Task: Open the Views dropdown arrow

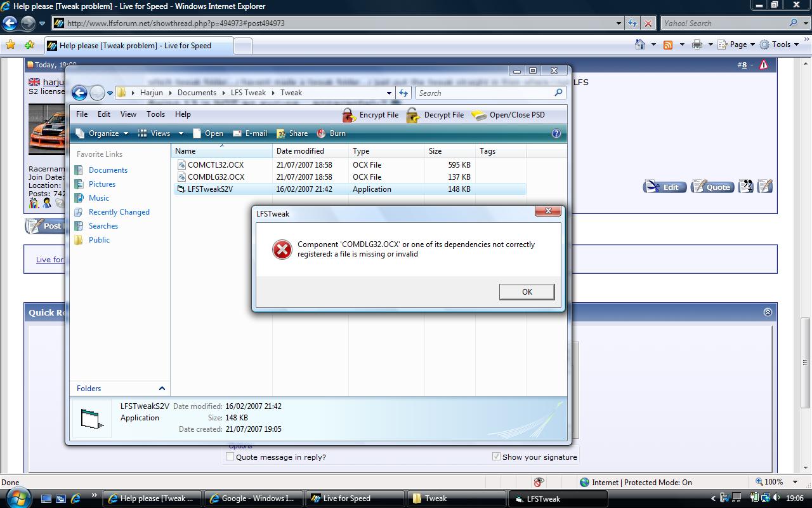Action: pos(181,133)
